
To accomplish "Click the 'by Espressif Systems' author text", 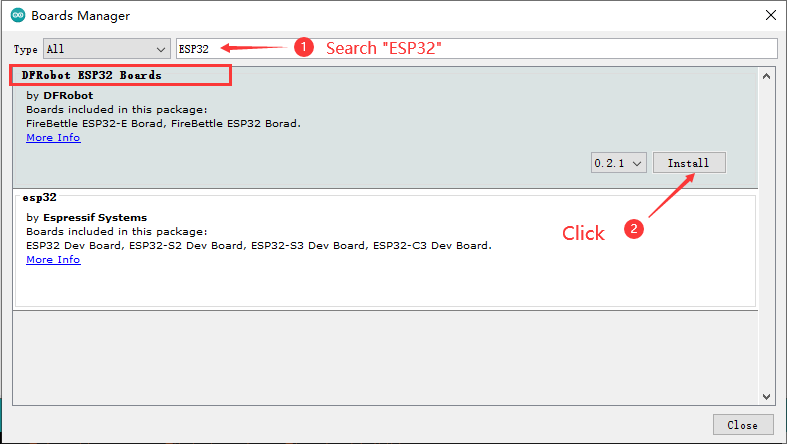I will tap(87, 217).
